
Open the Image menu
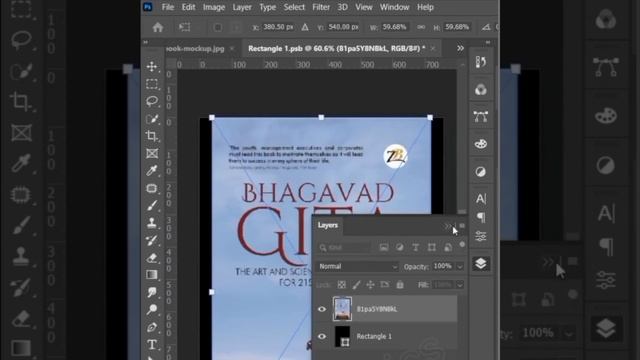pos(214,7)
